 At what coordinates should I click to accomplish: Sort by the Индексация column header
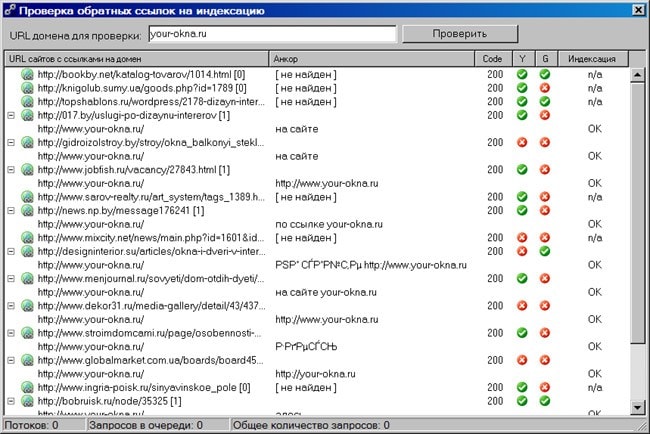tap(593, 59)
